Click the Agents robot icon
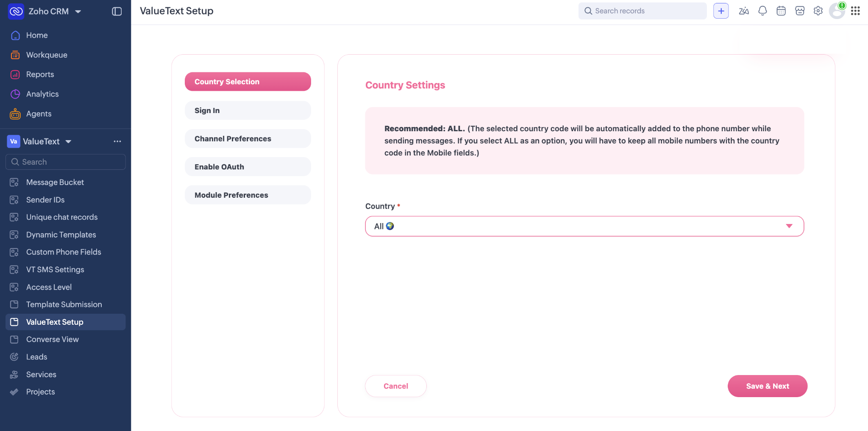This screenshot has width=868, height=431. (x=15, y=113)
